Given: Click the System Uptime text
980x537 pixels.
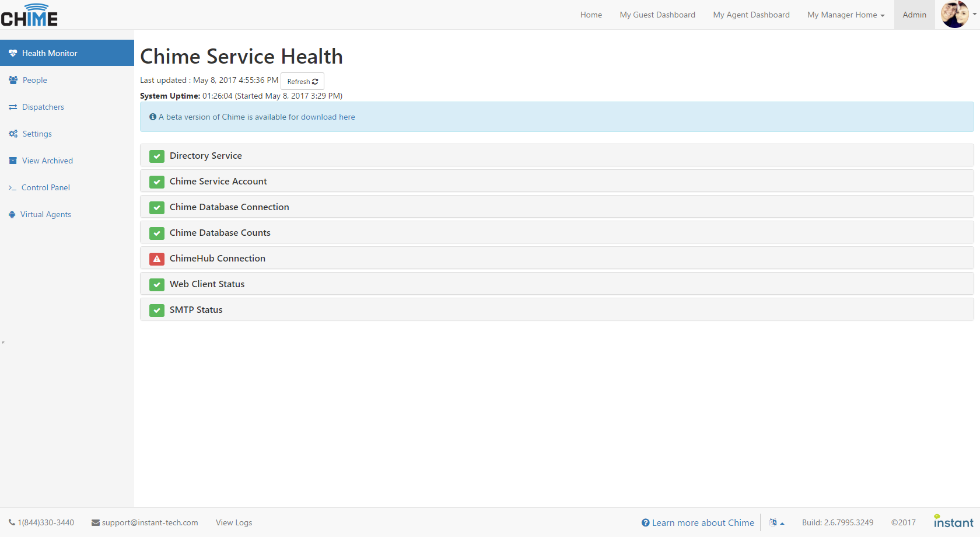Looking at the screenshot, I should [241, 96].
